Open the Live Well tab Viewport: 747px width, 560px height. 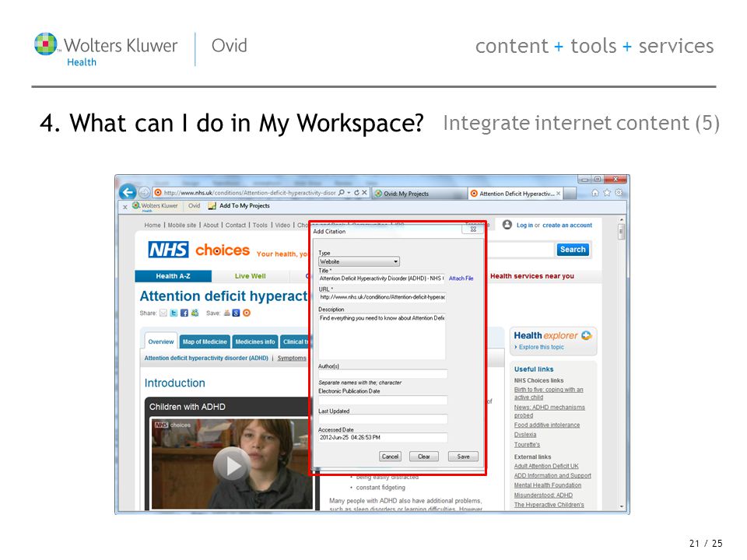[x=250, y=276]
